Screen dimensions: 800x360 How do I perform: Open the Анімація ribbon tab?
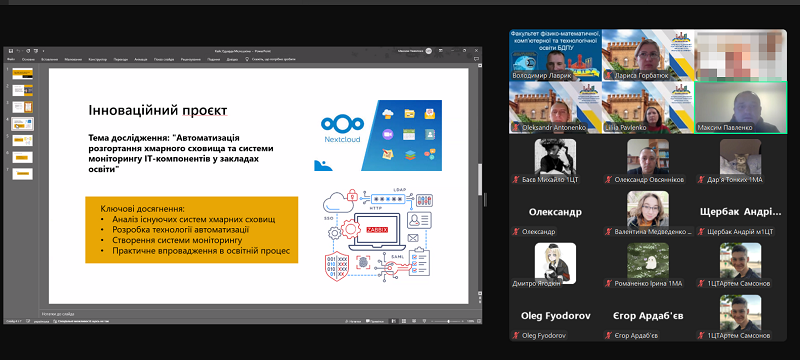pos(141,60)
